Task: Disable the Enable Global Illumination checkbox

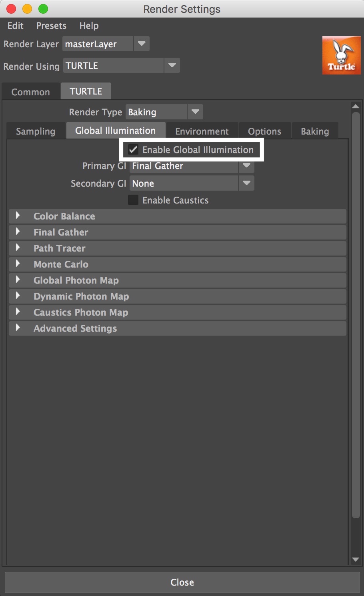Action: coord(133,150)
